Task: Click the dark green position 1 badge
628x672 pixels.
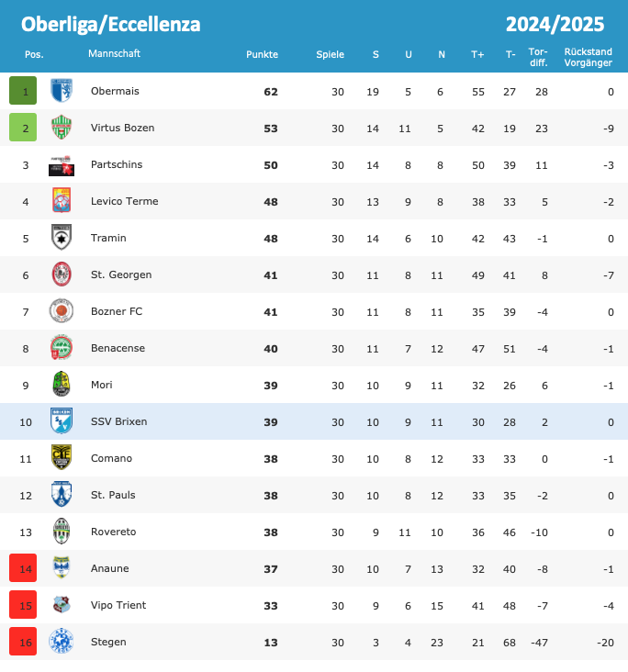Action: [x=23, y=91]
